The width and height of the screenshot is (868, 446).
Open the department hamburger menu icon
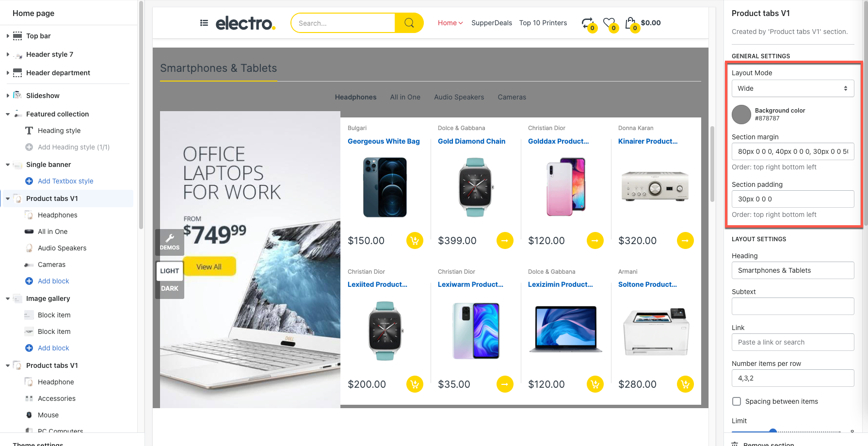tap(204, 23)
